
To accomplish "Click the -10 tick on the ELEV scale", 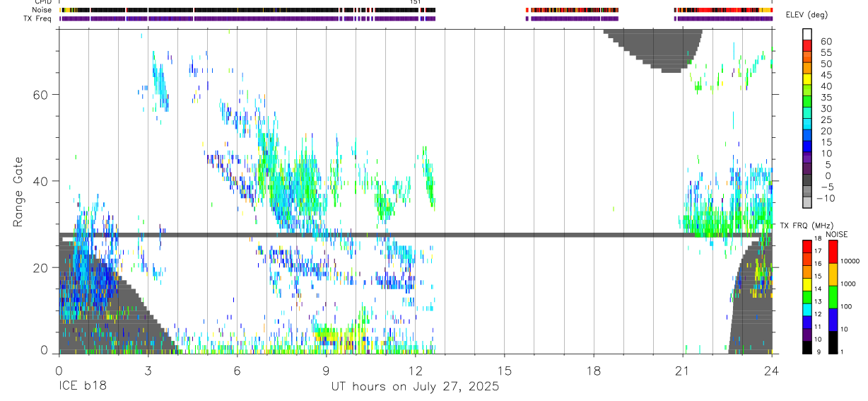I will pyautogui.click(x=827, y=199).
